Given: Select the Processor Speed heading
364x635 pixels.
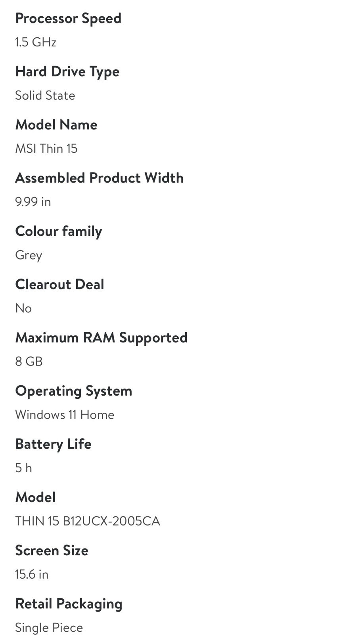Looking at the screenshot, I should 68,19.
